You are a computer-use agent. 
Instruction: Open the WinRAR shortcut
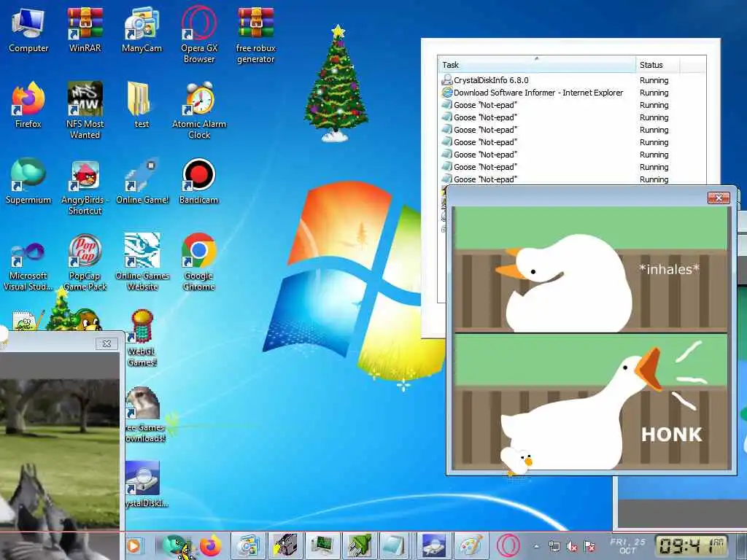point(85,31)
